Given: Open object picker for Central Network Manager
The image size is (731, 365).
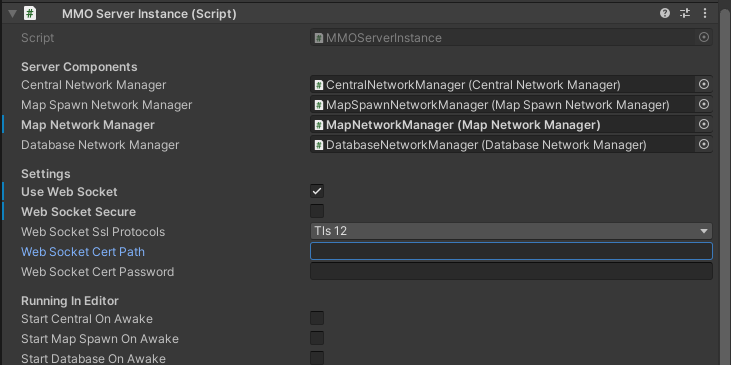Looking at the screenshot, I should [x=704, y=84].
